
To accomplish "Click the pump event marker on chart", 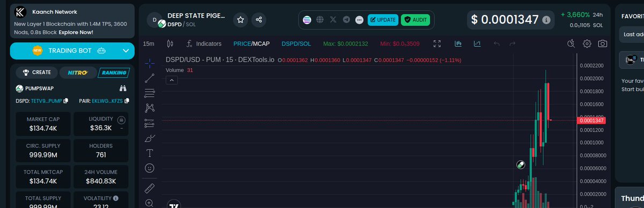I will (521, 165).
